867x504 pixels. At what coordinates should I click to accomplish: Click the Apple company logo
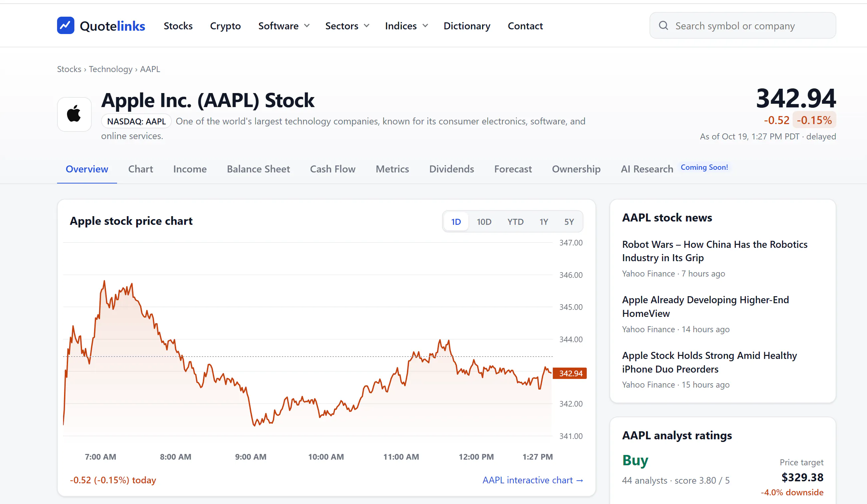pos(74,114)
